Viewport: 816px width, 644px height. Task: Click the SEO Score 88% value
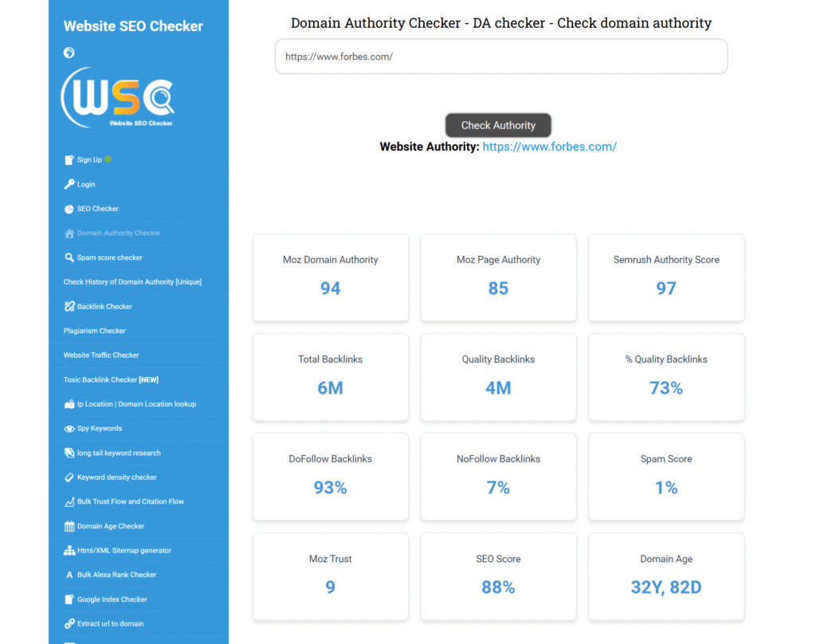499,587
